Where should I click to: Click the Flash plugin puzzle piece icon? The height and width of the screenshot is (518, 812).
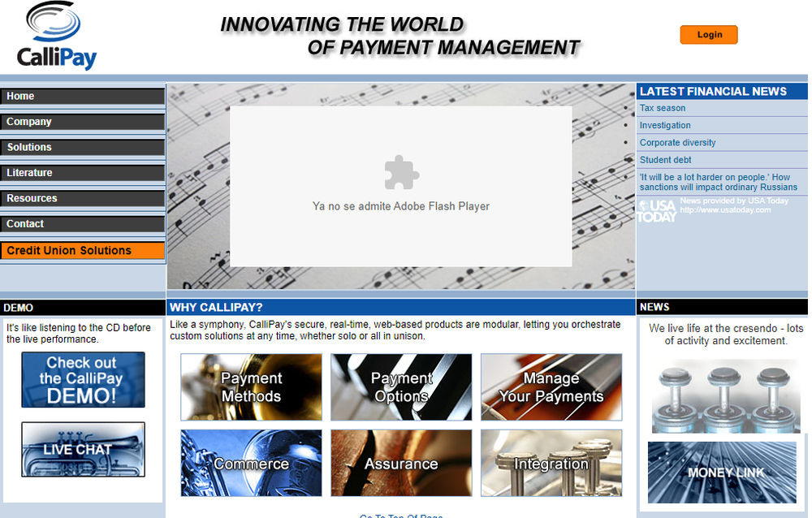401,172
